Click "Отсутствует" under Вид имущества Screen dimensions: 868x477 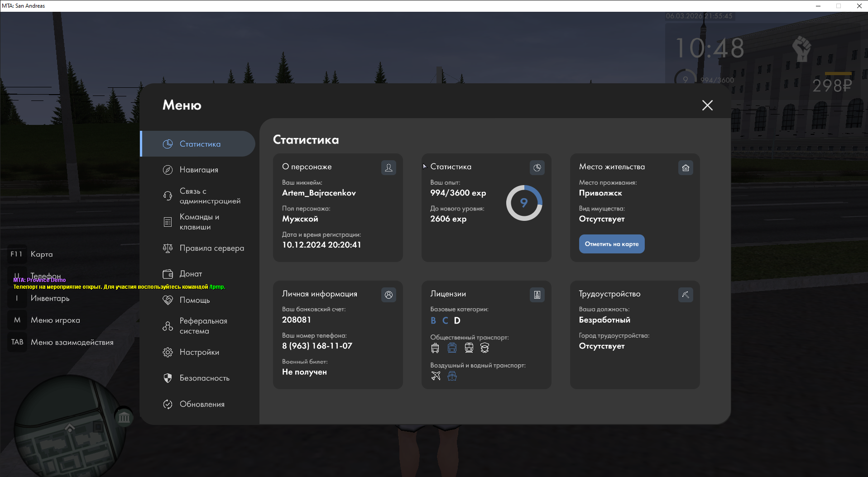602,219
